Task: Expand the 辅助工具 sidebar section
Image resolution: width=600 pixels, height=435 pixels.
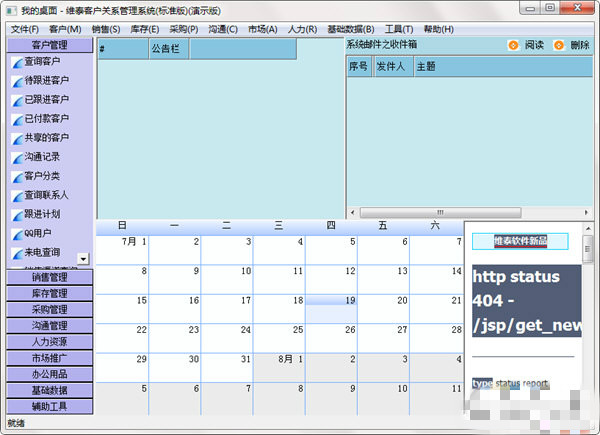Action: pos(50,406)
